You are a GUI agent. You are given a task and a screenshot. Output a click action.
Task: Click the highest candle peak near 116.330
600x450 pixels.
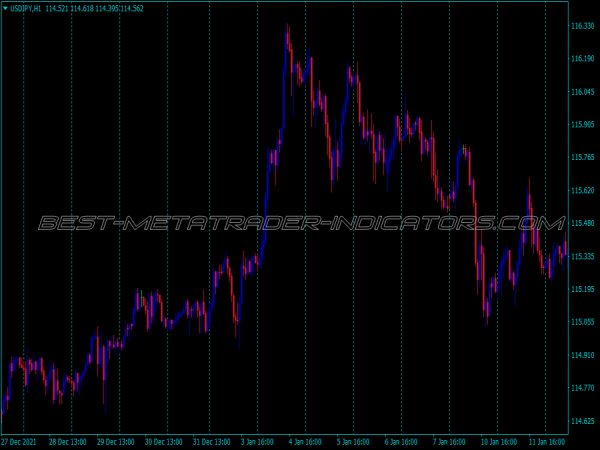[x=288, y=27]
